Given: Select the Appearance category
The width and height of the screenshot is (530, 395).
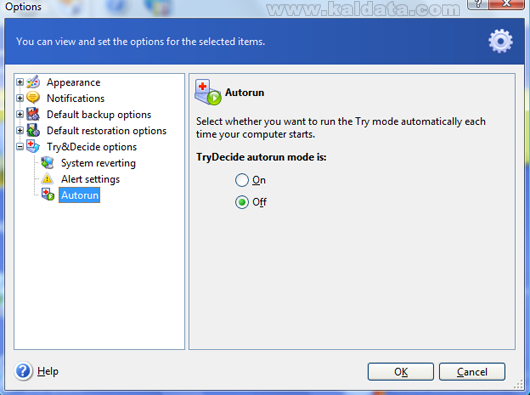Looking at the screenshot, I should pos(73,82).
